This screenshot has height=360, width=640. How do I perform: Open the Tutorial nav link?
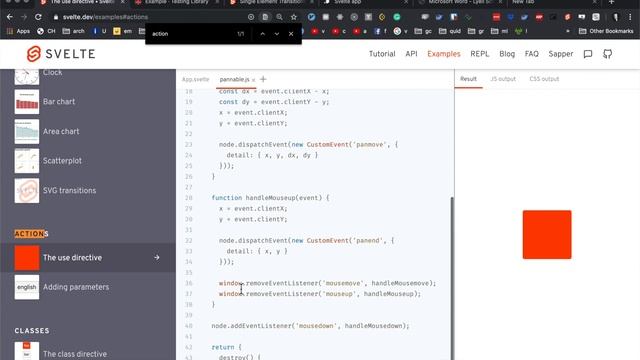(382, 54)
